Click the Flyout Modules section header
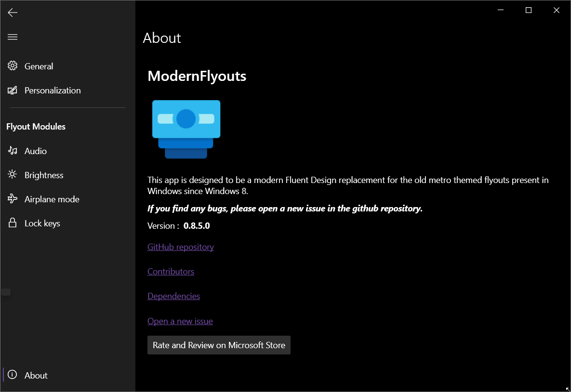 [36, 126]
